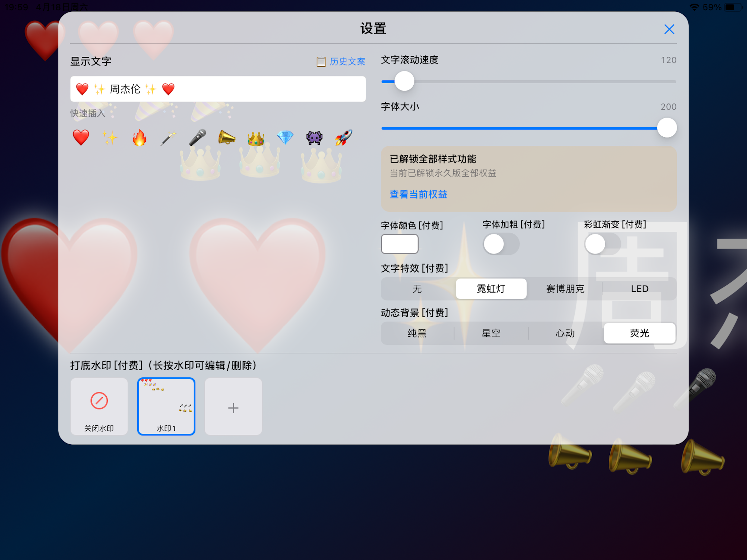
Task: Insert the microphone emoji
Action: 198,138
